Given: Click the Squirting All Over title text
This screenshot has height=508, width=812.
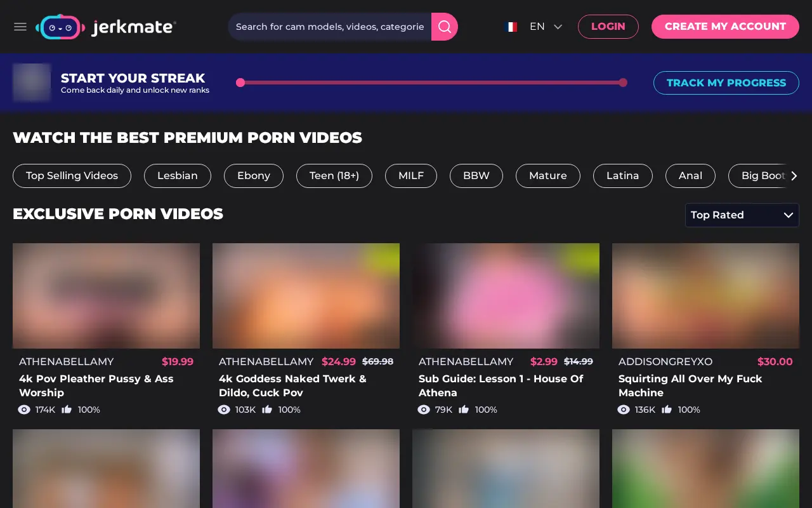Looking at the screenshot, I should [690, 385].
